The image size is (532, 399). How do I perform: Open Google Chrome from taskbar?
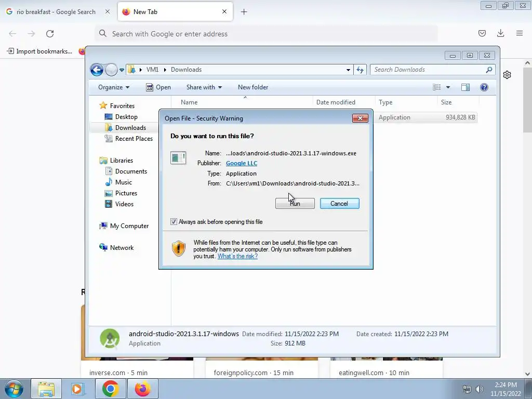(x=110, y=389)
